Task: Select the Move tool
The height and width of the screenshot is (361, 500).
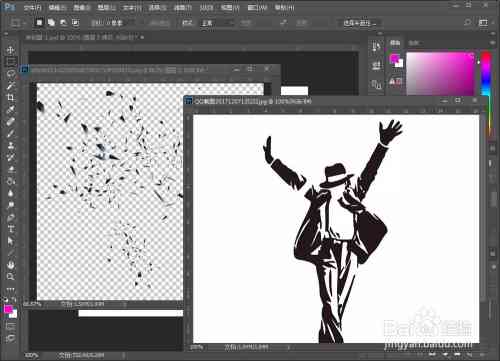Action: pos(11,50)
